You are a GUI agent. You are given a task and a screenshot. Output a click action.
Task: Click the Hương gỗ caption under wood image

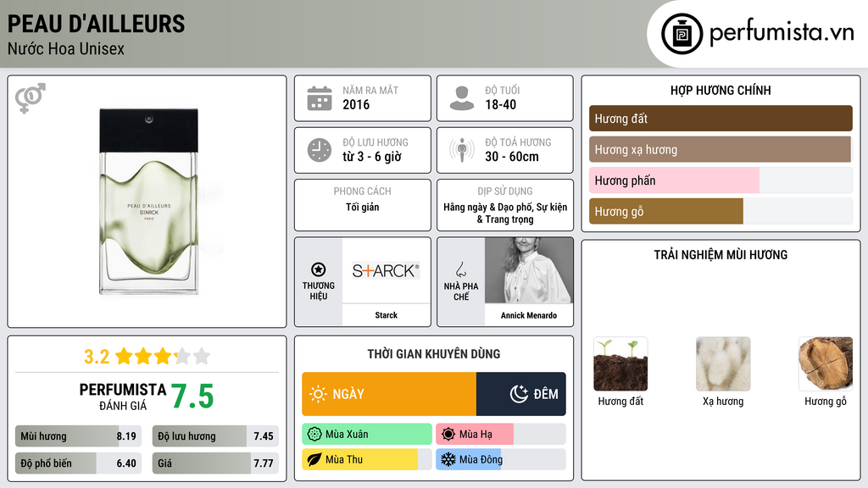coord(826,402)
